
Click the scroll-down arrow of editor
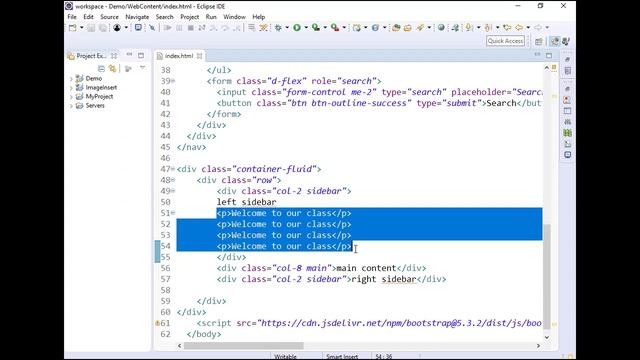[x=547, y=337]
